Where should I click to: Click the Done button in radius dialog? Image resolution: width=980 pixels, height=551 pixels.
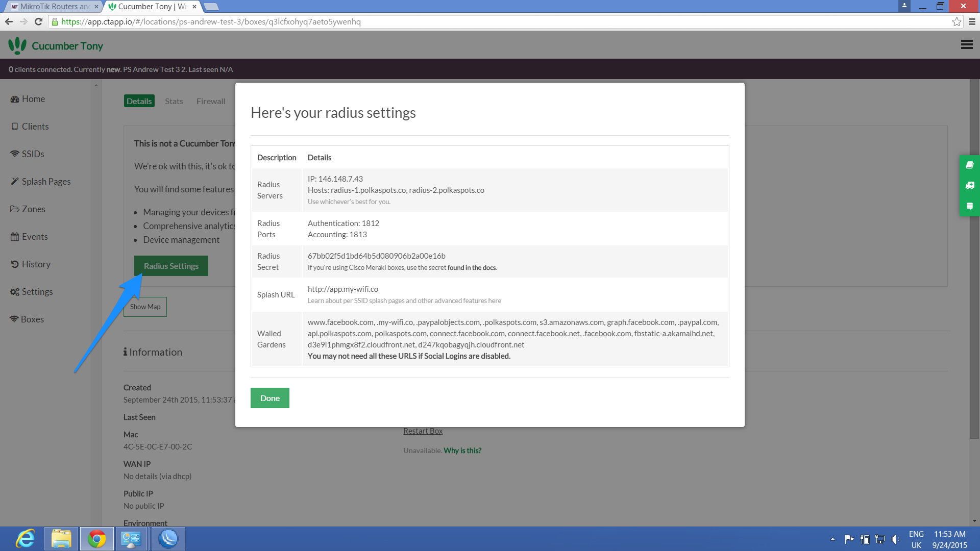pos(269,398)
